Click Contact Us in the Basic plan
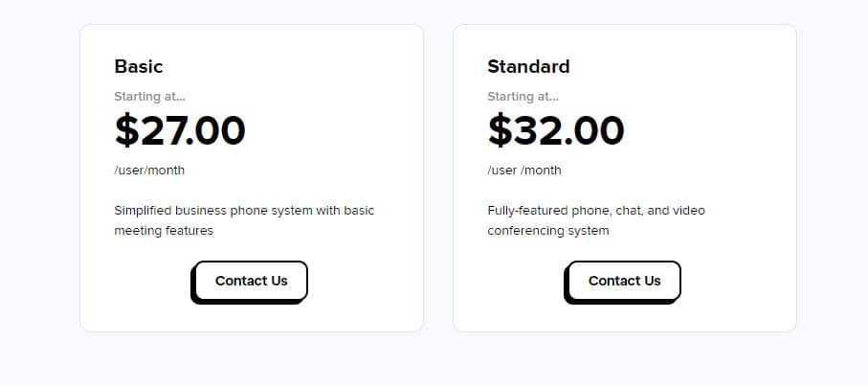 252,281
